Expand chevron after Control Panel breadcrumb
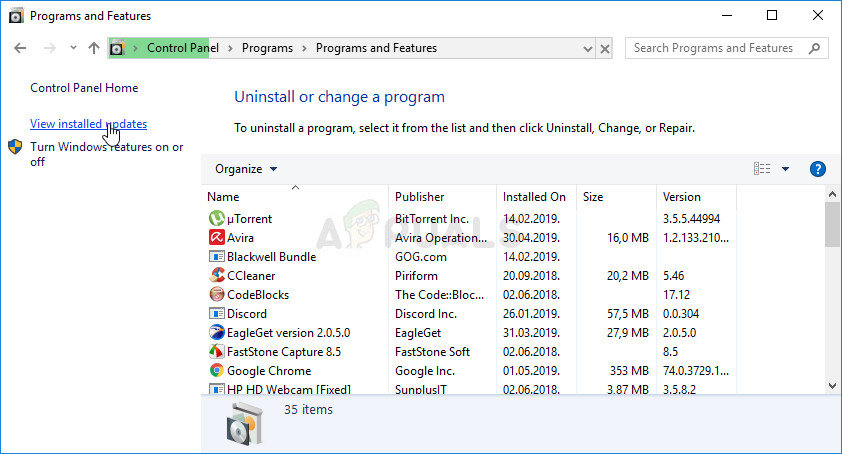 [x=230, y=48]
